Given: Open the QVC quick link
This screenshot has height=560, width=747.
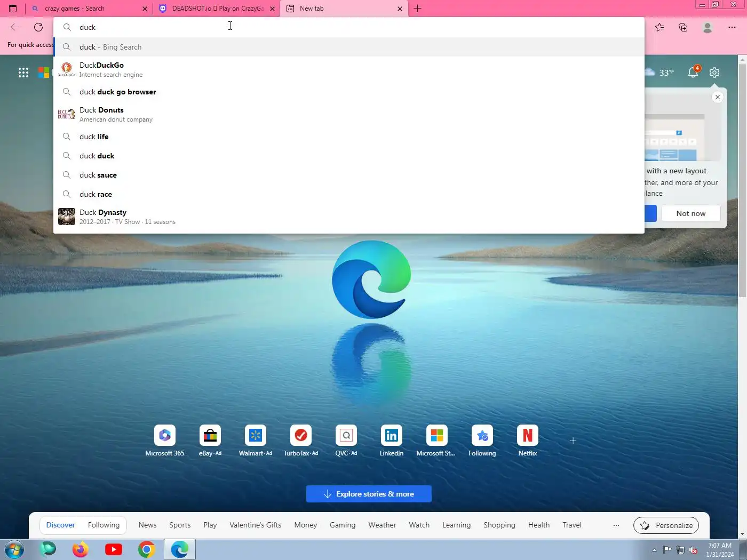Looking at the screenshot, I should [x=346, y=441].
